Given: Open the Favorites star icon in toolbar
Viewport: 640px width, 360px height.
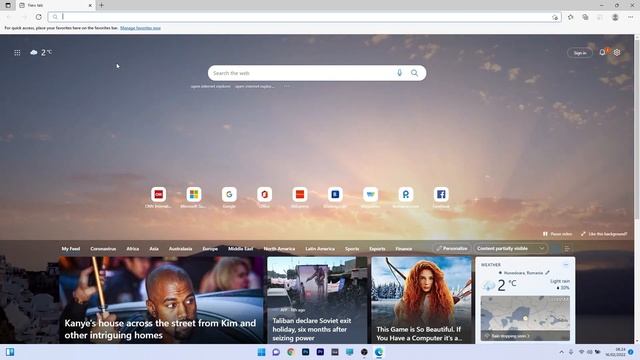Looking at the screenshot, I should 571,17.
